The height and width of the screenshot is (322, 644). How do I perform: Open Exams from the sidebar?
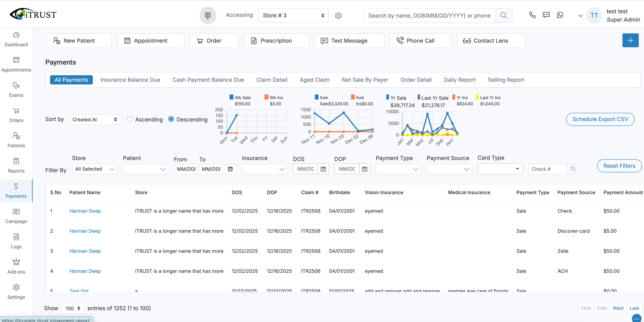click(x=16, y=89)
